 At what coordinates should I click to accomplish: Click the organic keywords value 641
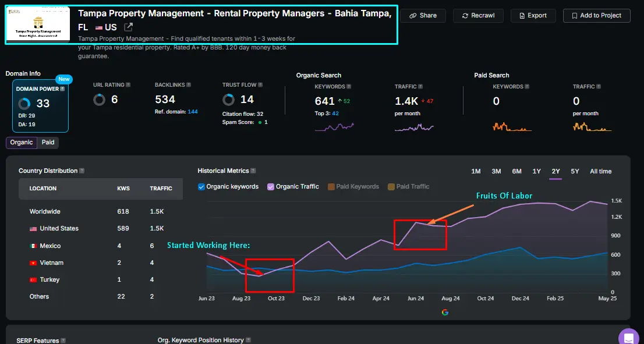(325, 101)
